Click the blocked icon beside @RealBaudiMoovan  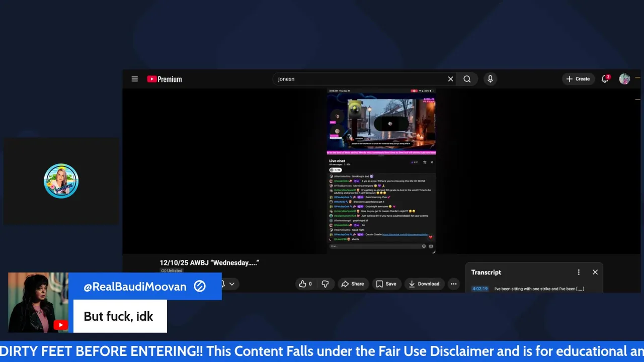(200, 286)
